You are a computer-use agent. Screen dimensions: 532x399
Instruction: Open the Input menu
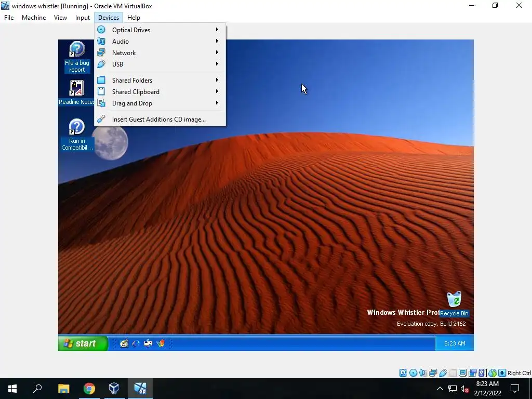[83, 18]
